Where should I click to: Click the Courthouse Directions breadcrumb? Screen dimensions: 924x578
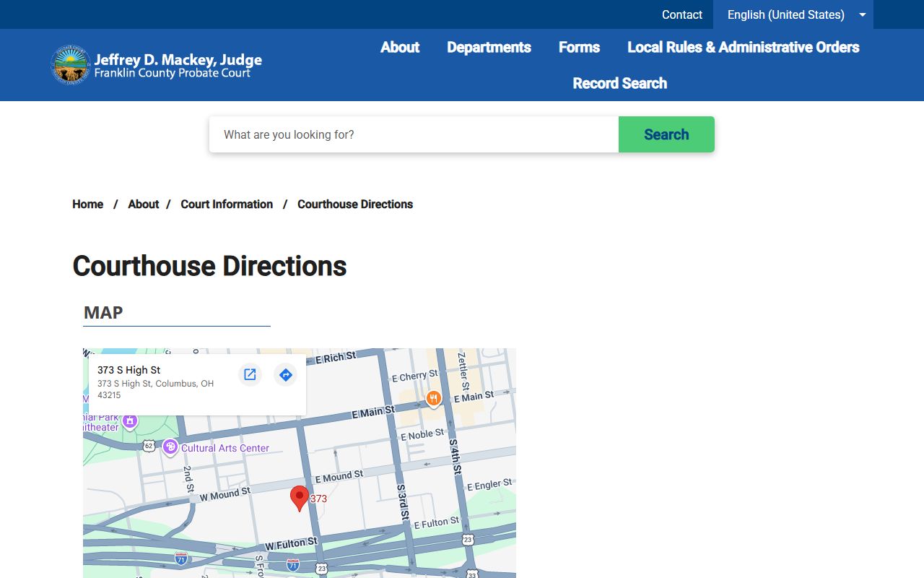355,204
